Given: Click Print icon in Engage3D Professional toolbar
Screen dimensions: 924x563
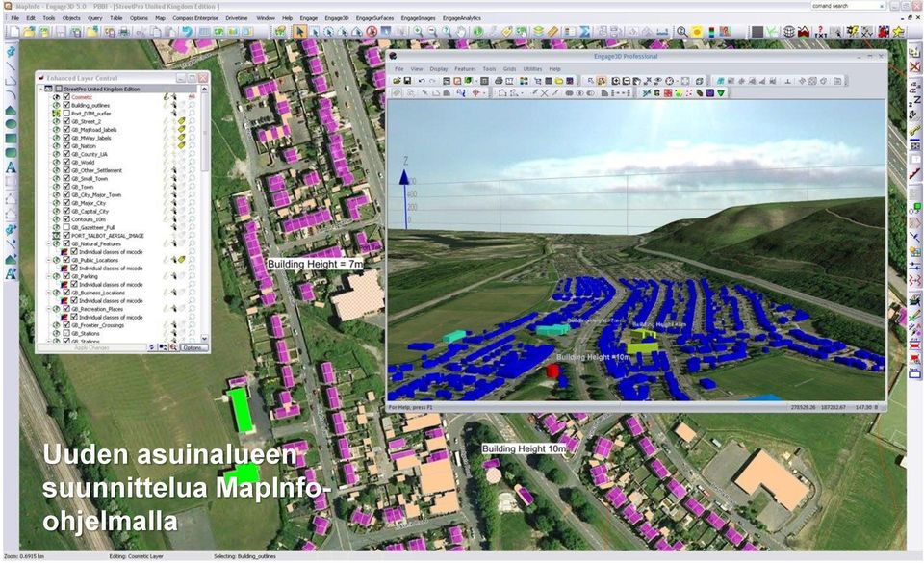Looking at the screenshot, I should (499, 81).
